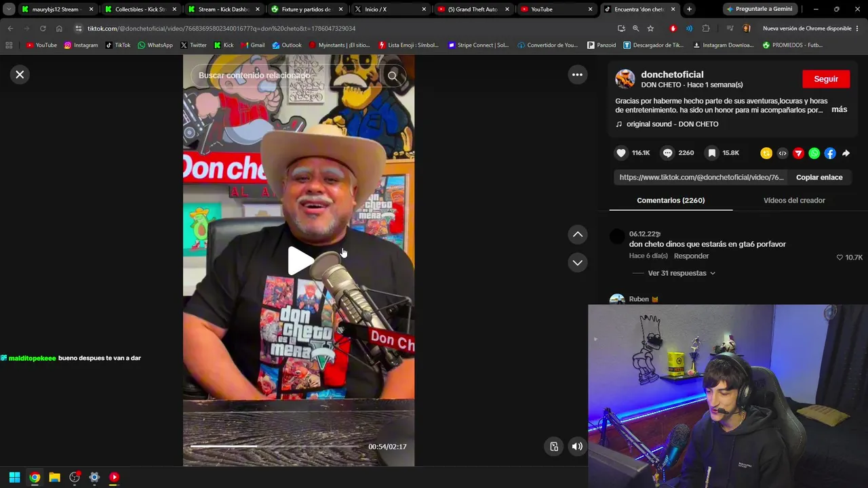Switch to the 'Grand Theft Auto' YouTube tab
868x488 pixels.
point(473,9)
